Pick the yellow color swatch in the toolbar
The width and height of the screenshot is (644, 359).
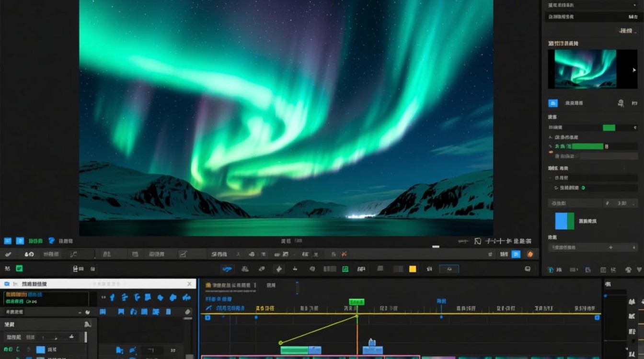[x=413, y=269]
